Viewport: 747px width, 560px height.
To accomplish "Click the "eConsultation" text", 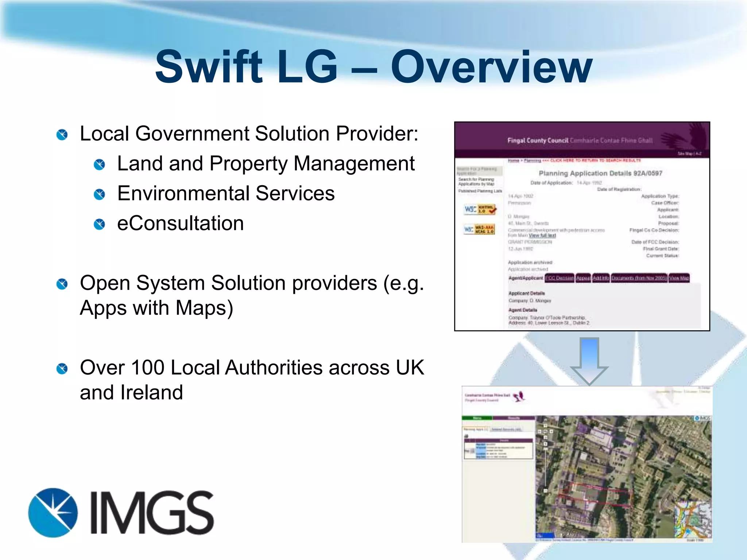I will (x=181, y=223).
